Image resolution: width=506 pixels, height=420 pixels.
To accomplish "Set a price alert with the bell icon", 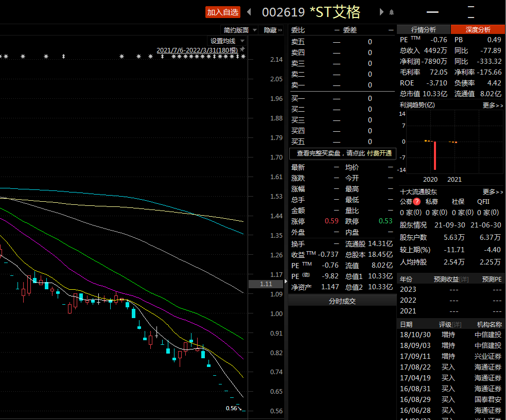I will coord(391,12).
